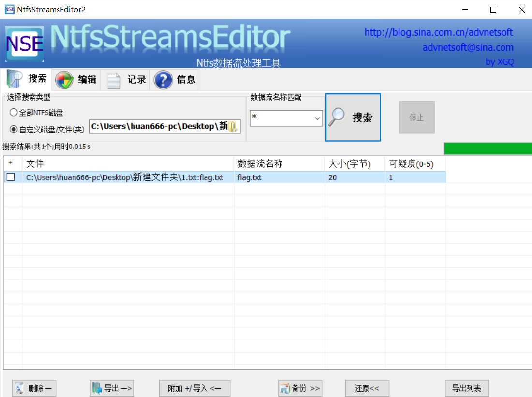
Task: Click the 停止 button
Action: (416, 118)
